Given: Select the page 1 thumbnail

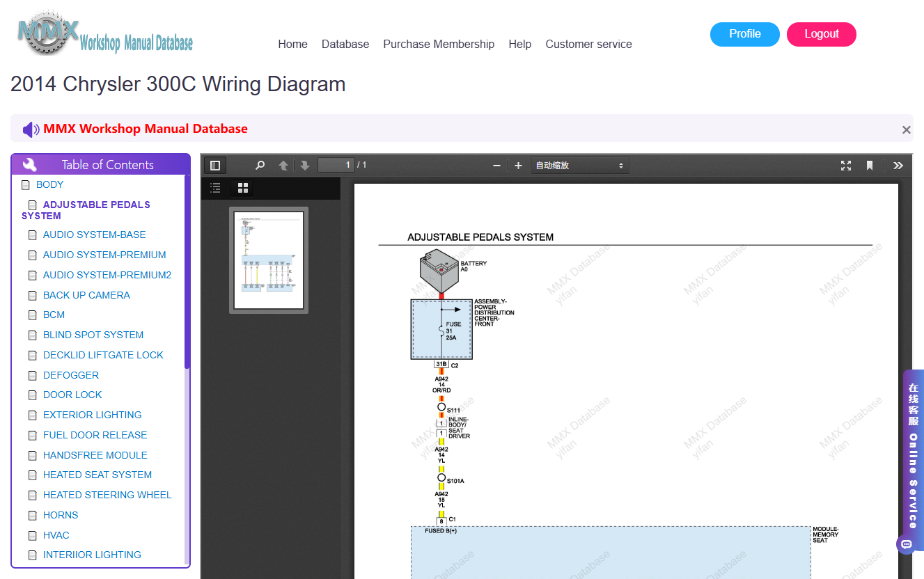Looking at the screenshot, I should (x=269, y=260).
